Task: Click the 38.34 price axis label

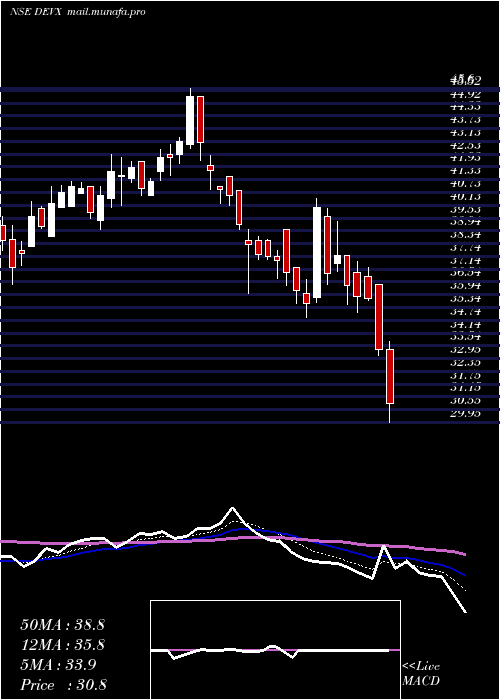Action: click(465, 235)
